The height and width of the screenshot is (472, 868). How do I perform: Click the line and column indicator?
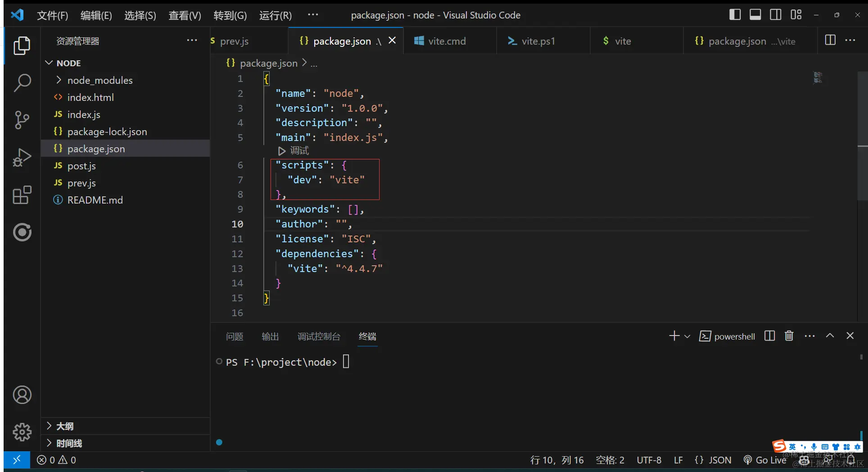click(557, 460)
